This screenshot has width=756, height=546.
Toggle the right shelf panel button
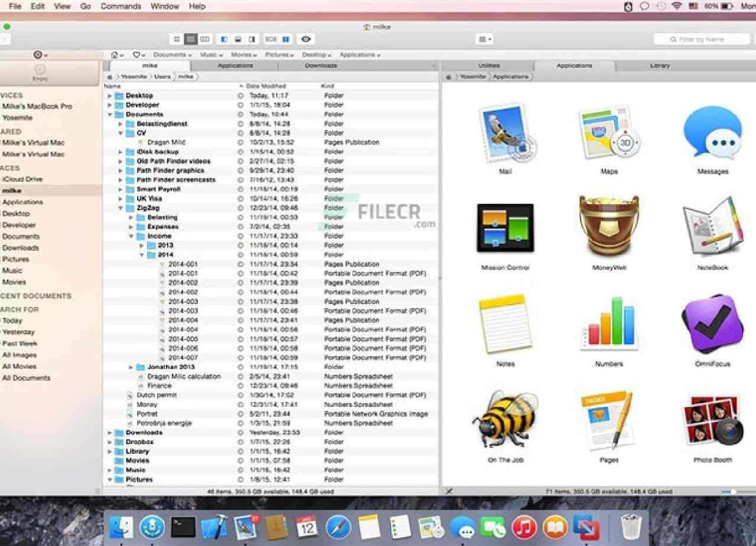252,39
